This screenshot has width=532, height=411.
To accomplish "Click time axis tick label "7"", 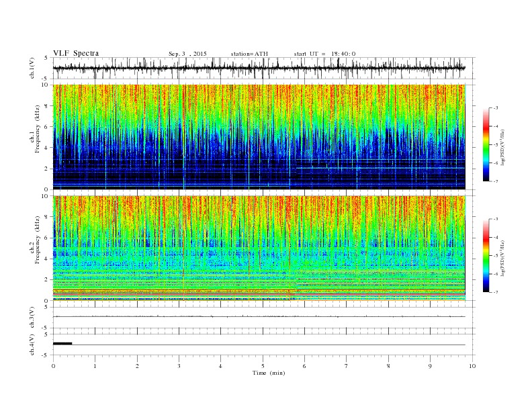I will tap(347, 366).
